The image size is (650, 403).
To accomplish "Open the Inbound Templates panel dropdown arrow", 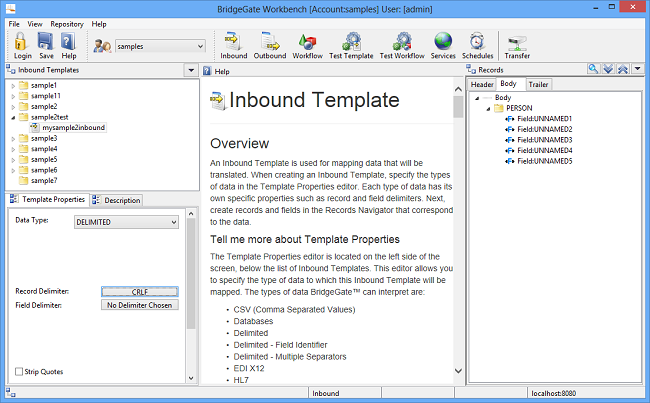I will click(191, 70).
